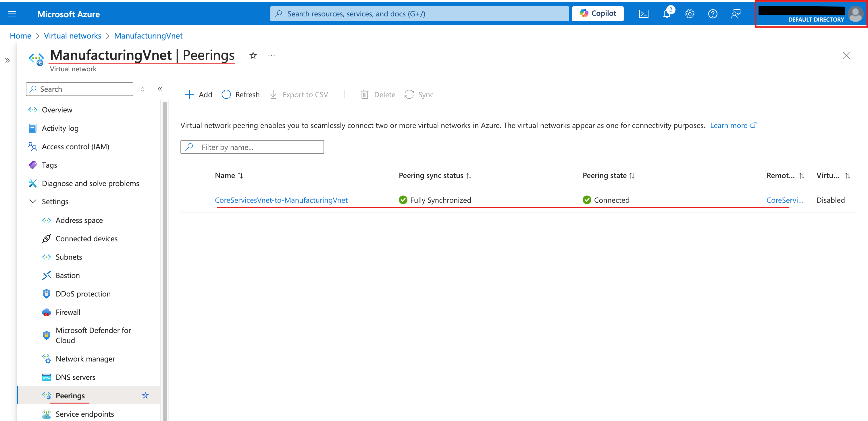Open the Feedback icon in header
The width and height of the screenshot is (868, 421).
(736, 14)
